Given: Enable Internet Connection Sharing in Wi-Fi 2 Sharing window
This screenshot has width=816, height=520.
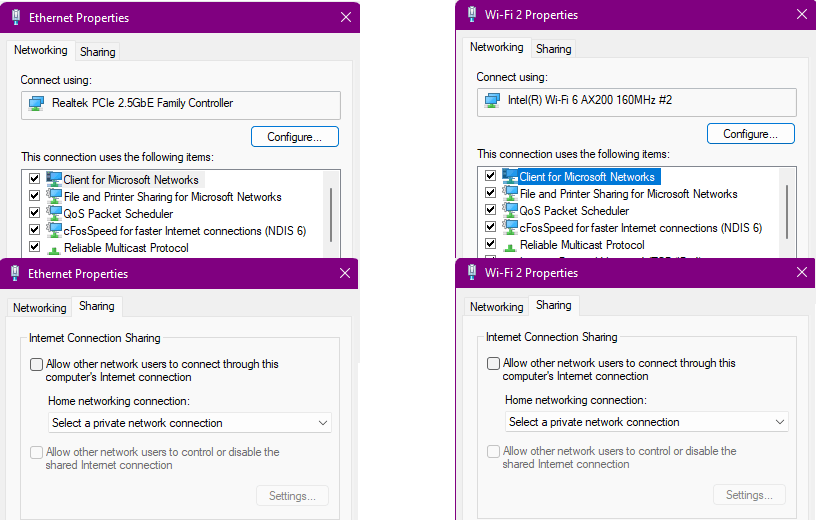Looking at the screenshot, I should click(493, 363).
